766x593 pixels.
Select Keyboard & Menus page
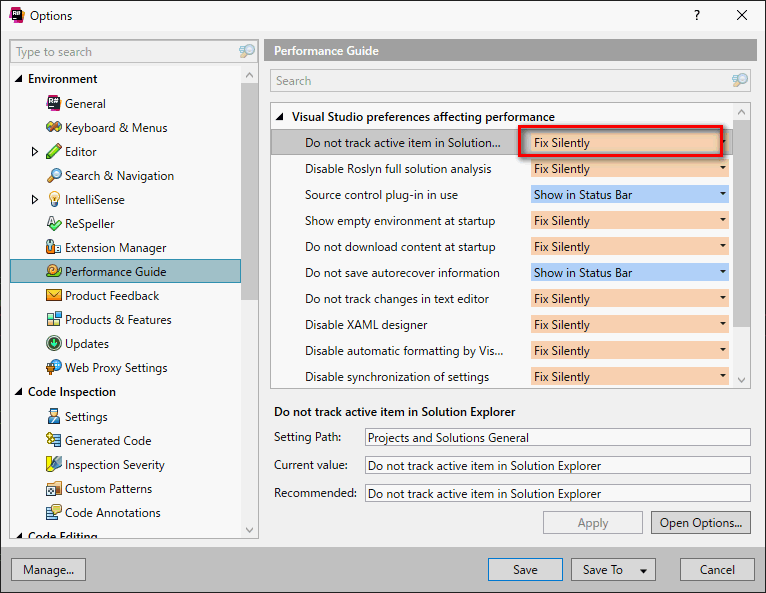(116, 127)
